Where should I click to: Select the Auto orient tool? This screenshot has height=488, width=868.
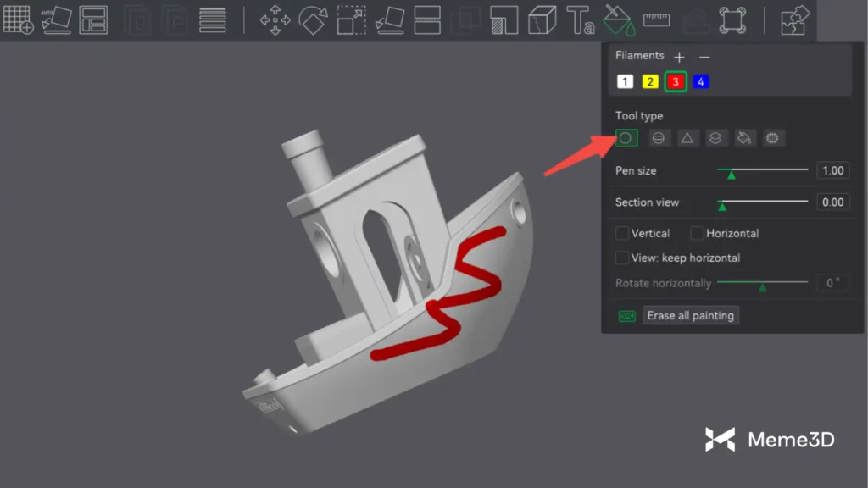(56, 19)
